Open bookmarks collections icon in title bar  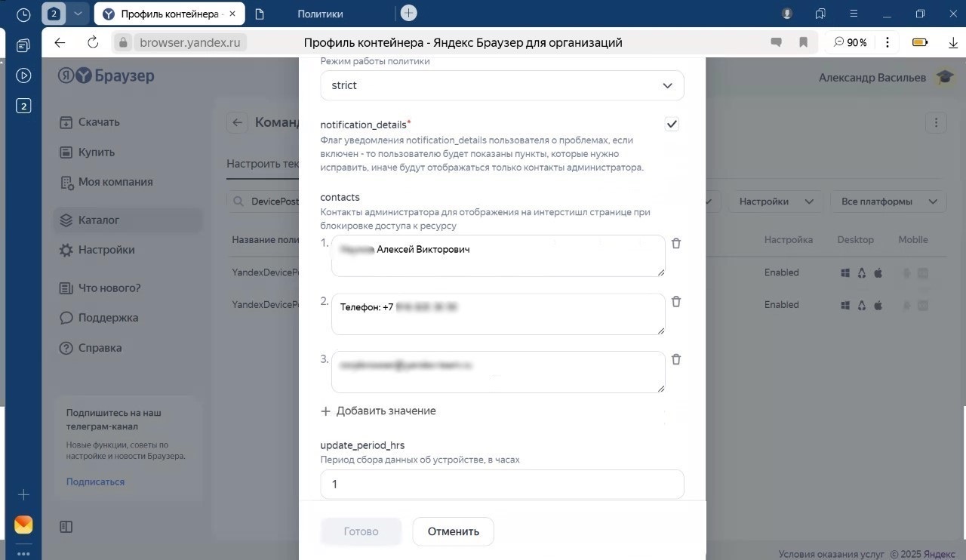[820, 14]
